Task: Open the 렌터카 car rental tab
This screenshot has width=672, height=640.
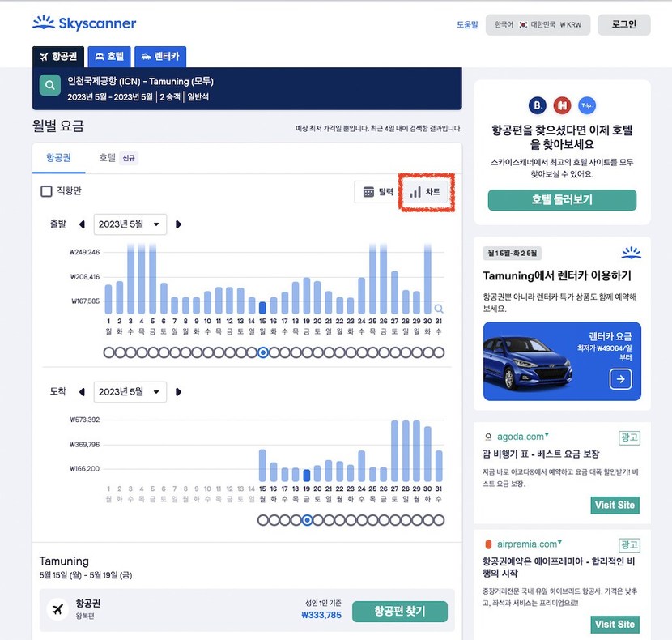Action: pos(160,57)
